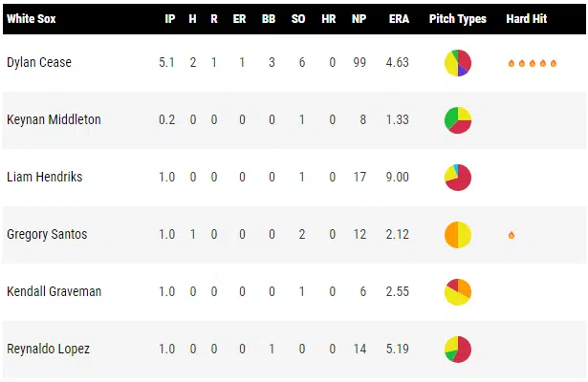Click Dylan Cease's pitch types pie chart
The width and height of the screenshot is (588, 382).
click(457, 63)
